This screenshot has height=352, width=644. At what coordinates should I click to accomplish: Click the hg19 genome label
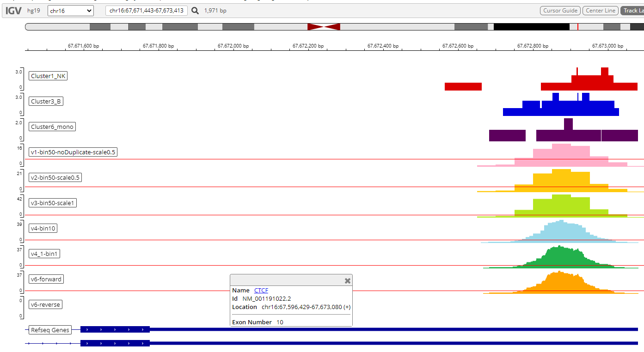click(34, 11)
